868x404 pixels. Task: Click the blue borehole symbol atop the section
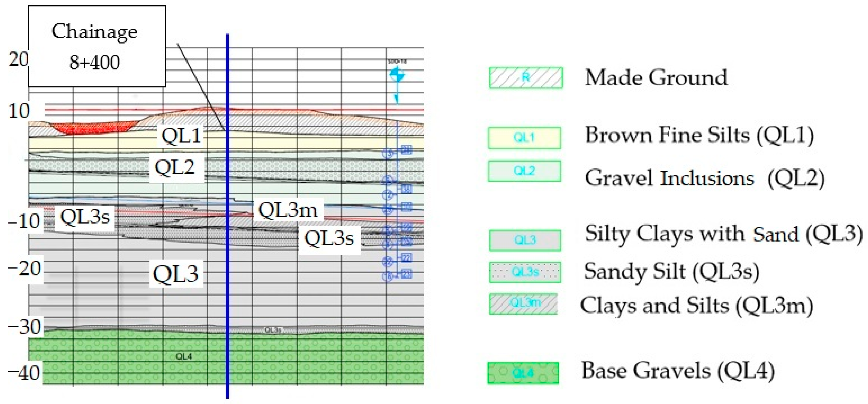[x=397, y=75]
